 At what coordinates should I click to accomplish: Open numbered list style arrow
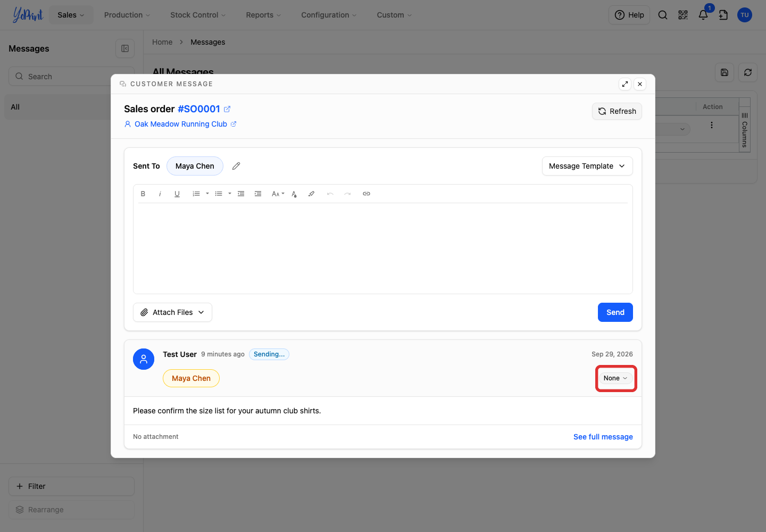pos(207,194)
